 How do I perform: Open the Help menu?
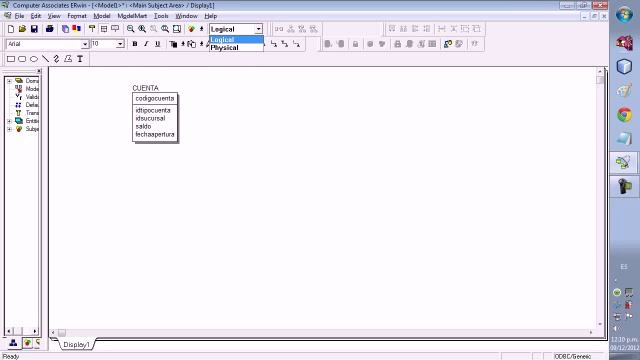pyautogui.click(x=211, y=16)
